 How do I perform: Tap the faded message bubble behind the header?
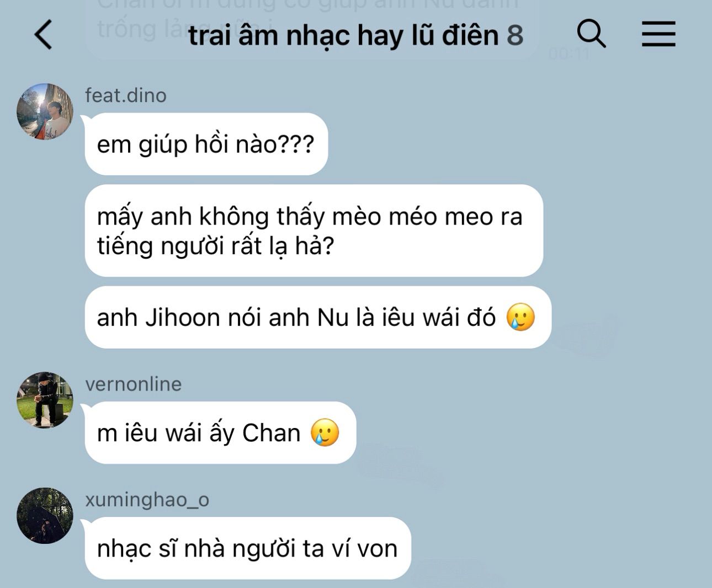click(312, 29)
